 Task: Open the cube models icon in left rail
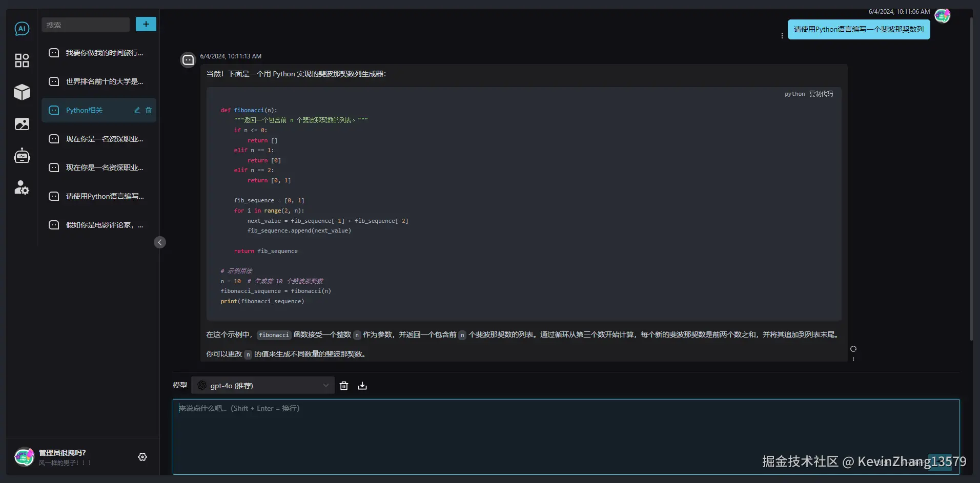coord(22,92)
